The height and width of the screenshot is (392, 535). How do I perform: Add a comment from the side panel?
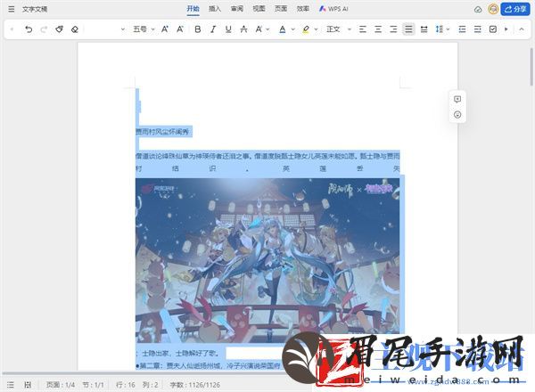tap(457, 99)
